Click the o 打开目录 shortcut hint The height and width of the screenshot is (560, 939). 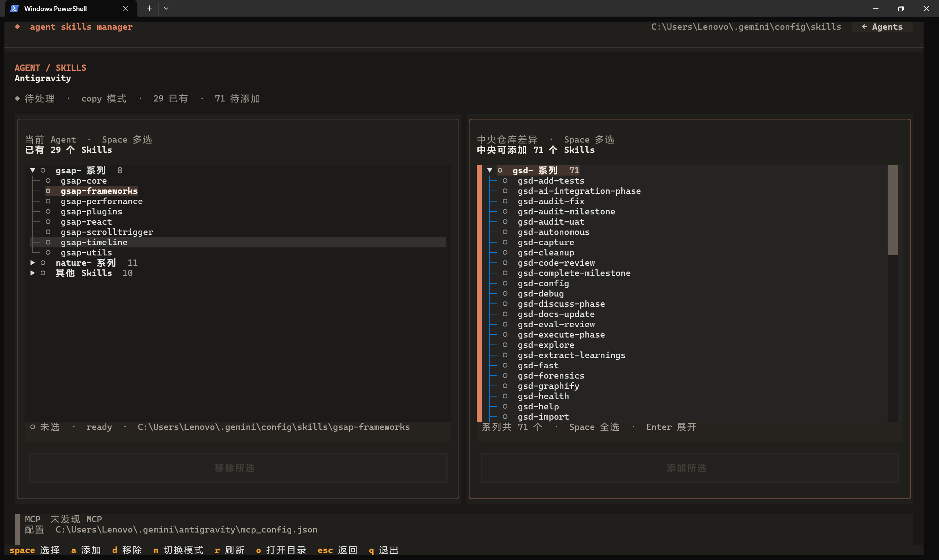coord(281,550)
